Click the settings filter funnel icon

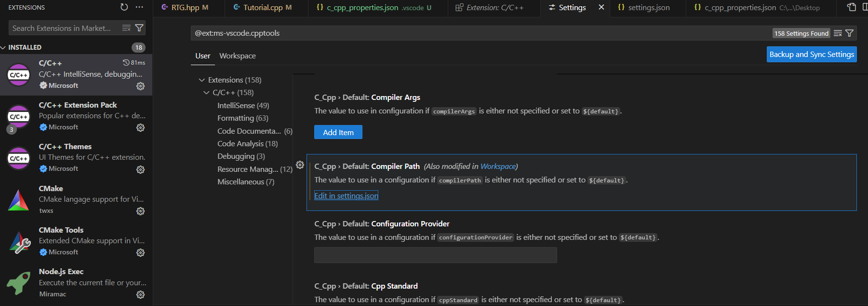[x=850, y=33]
